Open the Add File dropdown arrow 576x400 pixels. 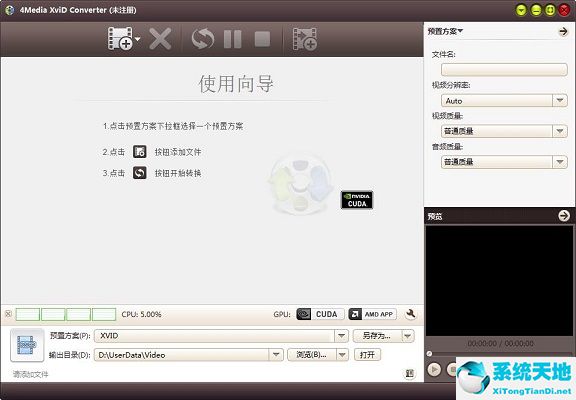pos(137,39)
